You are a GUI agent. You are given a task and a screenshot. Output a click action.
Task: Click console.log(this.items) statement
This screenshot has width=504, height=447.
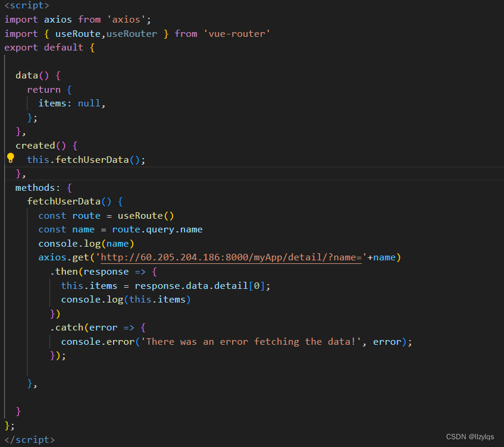(x=126, y=300)
